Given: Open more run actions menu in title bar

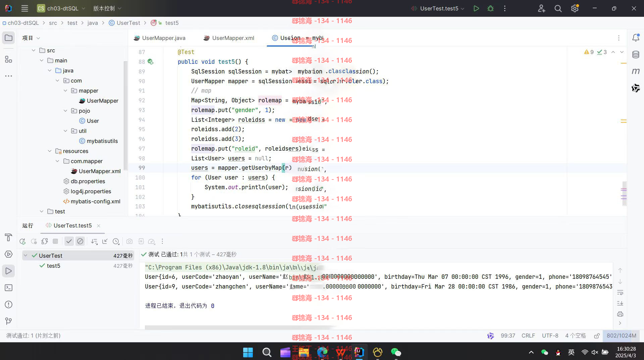Looking at the screenshot, I should (x=505, y=8).
